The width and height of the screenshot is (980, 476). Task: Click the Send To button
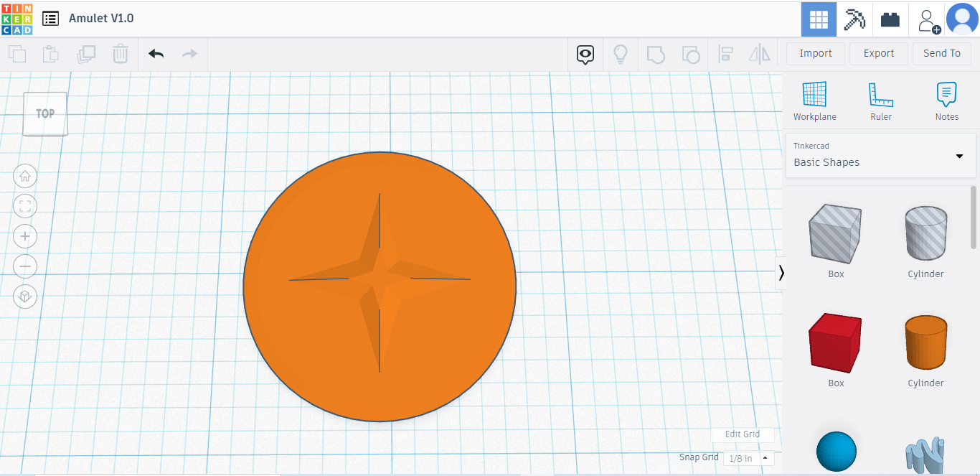942,53
